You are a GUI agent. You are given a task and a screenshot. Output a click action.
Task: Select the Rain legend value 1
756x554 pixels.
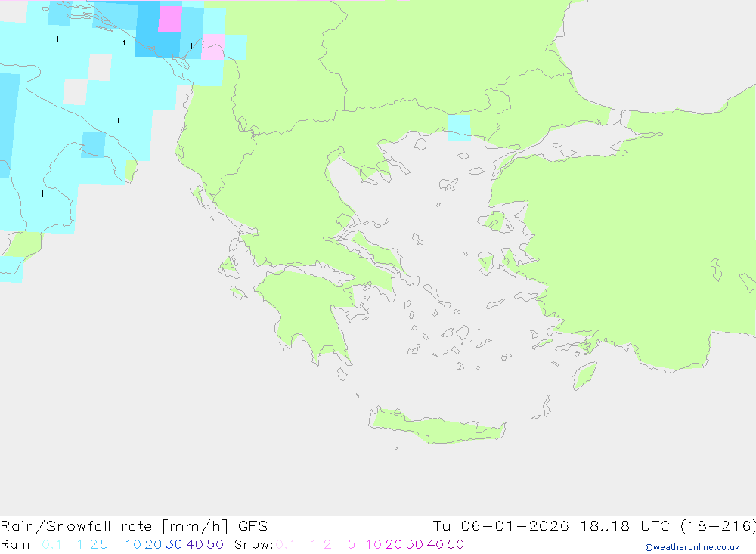click(80, 544)
